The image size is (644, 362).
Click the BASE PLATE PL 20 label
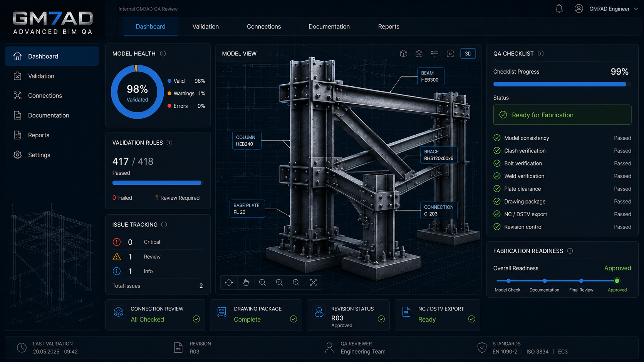pos(247,209)
